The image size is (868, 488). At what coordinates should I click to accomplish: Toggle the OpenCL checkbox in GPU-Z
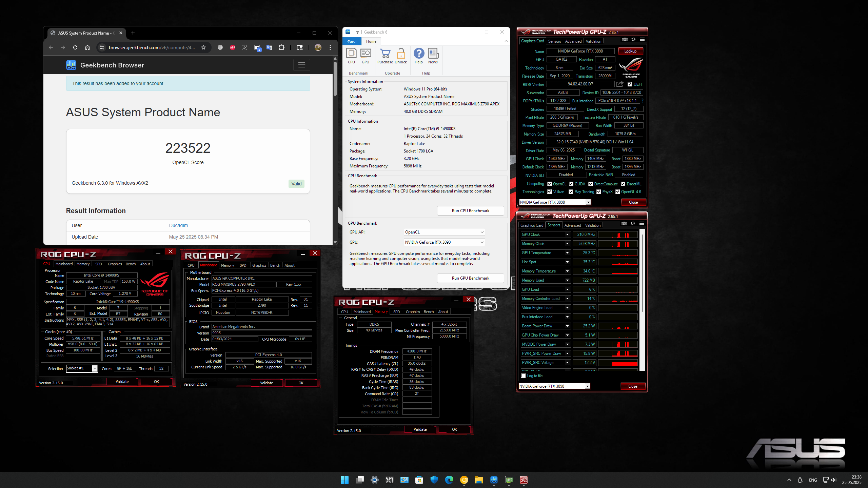[x=550, y=184]
